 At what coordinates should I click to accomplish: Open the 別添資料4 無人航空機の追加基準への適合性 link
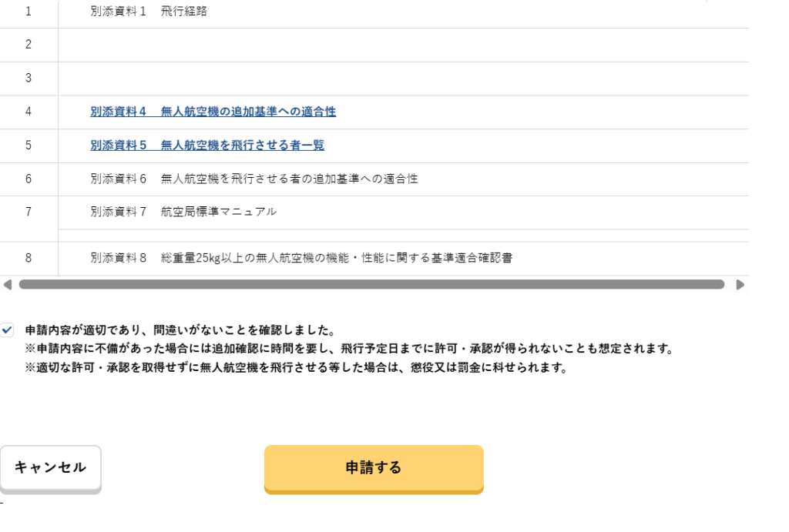pos(213,112)
